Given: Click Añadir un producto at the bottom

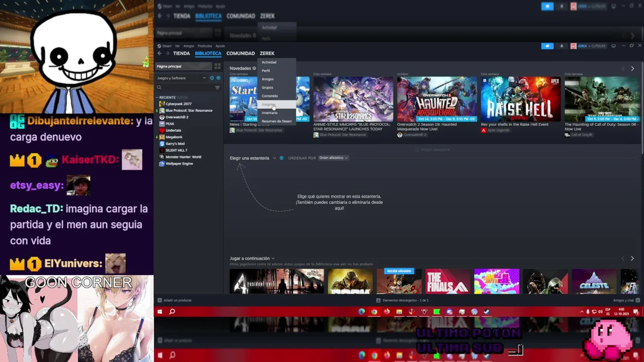Looking at the screenshot, I should coord(175,300).
